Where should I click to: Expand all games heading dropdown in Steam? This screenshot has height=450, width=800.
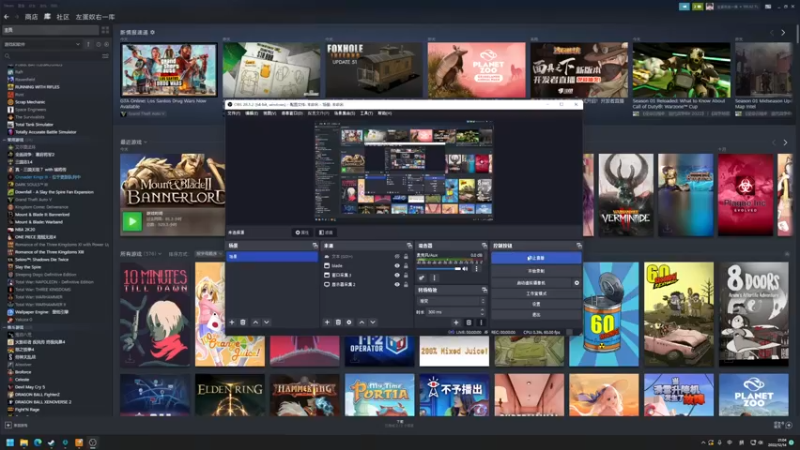[x=160, y=254]
